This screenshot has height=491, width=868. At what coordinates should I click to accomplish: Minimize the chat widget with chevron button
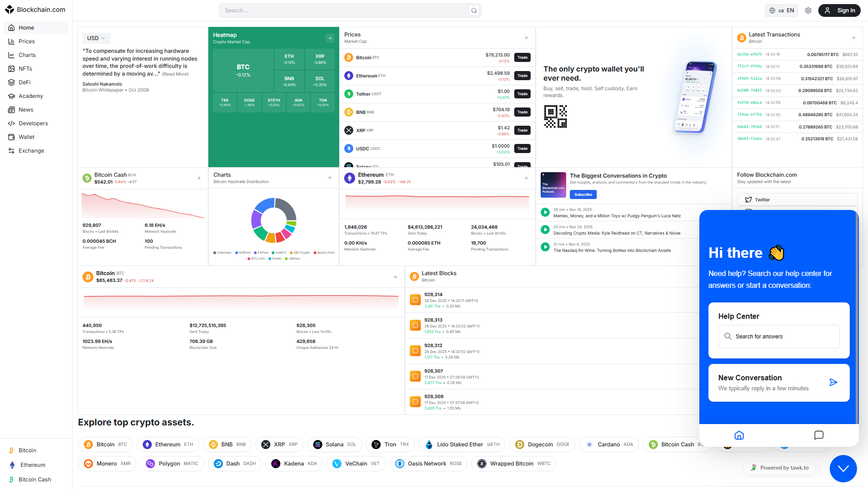coord(843,468)
